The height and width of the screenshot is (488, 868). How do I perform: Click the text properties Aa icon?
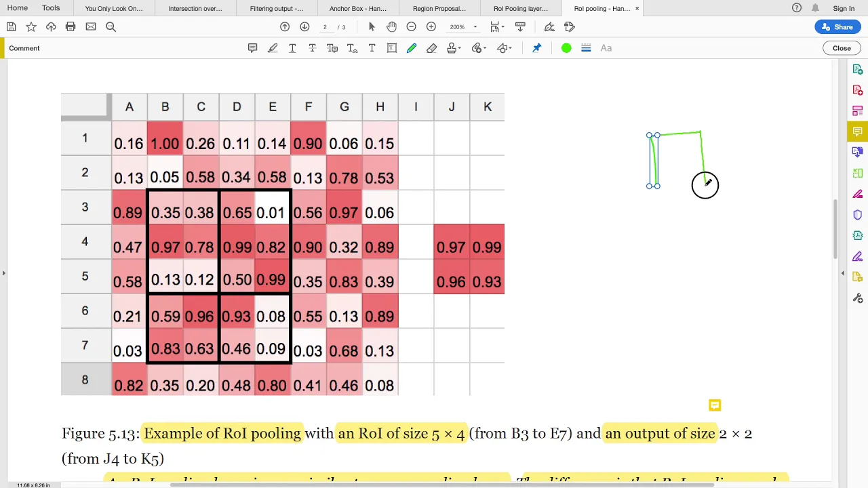click(x=606, y=48)
